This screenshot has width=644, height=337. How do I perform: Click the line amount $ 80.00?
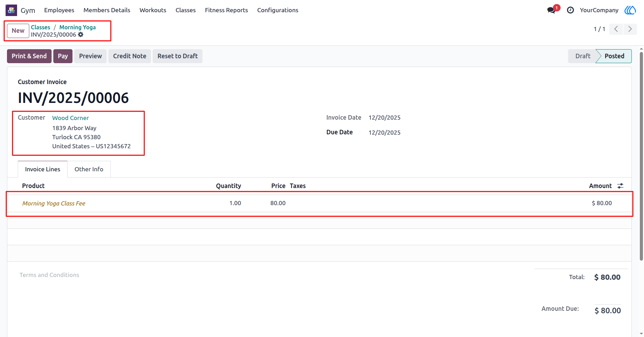point(602,203)
